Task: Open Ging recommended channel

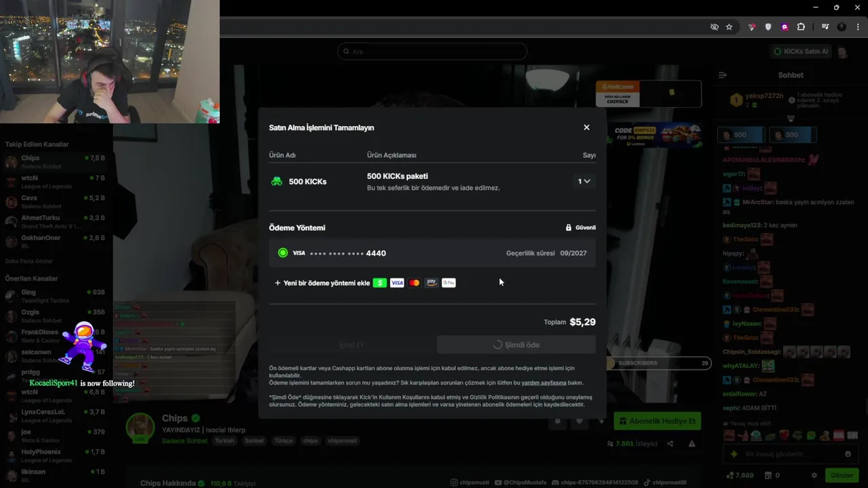Action: (56, 296)
